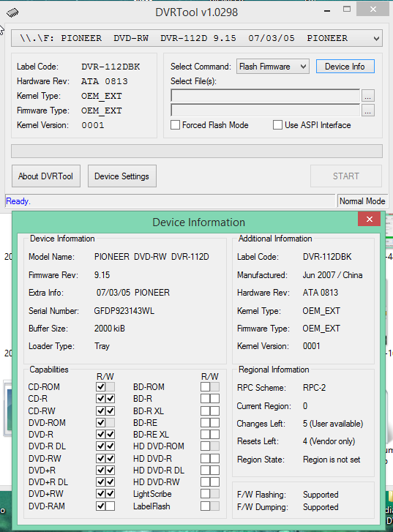Click the START button
Screen dimensions: 393x532
coord(346,176)
